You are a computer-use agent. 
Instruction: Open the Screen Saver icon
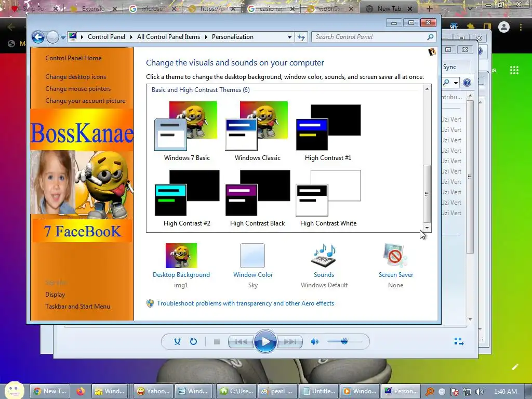point(395,256)
